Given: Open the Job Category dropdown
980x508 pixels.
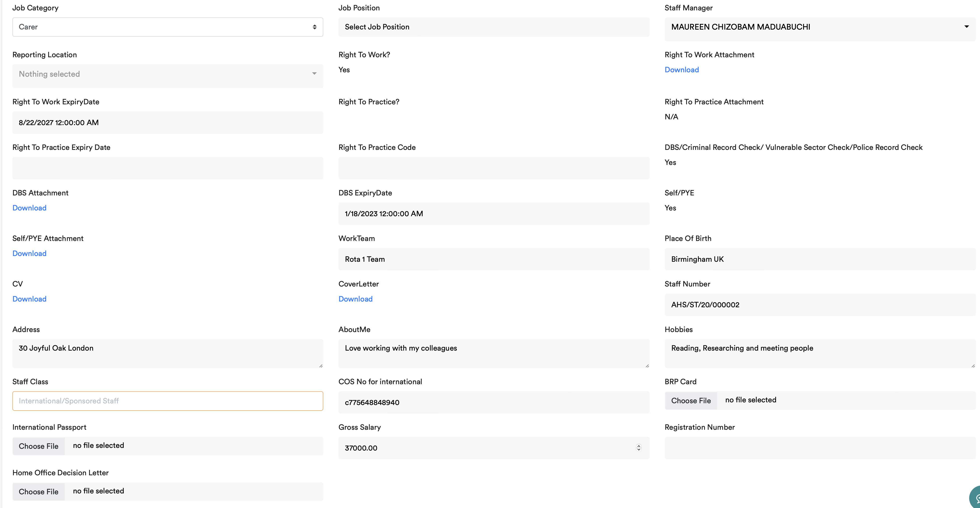Looking at the screenshot, I should pos(167,27).
